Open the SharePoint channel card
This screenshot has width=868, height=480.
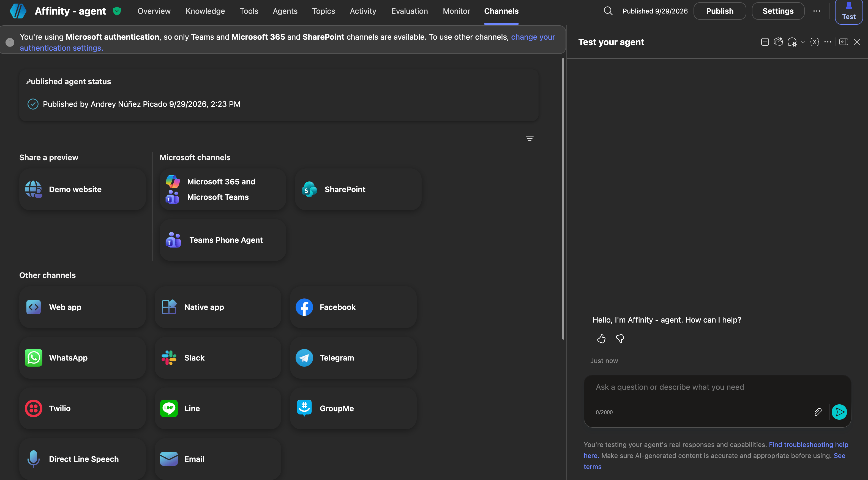[358, 189]
